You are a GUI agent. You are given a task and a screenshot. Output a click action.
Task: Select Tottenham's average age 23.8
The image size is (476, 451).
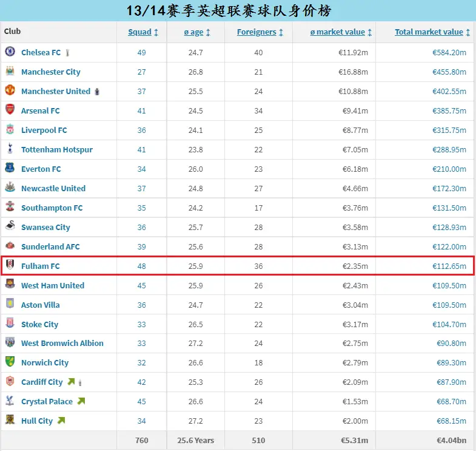[195, 150]
